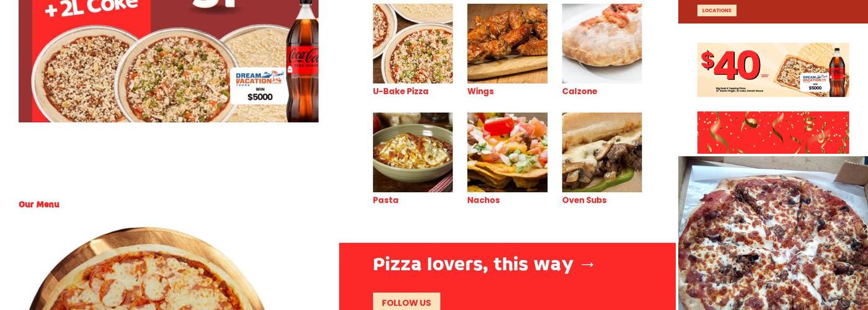The height and width of the screenshot is (310, 868).
Task: Open the Oven Subs photo
Action: (602, 153)
